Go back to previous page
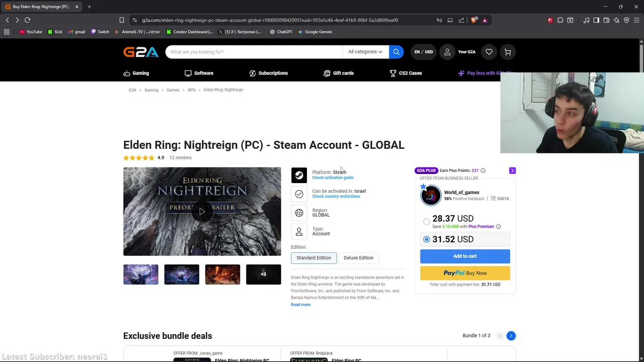The width and height of the screenshot is (644, 362). [8, 20]
